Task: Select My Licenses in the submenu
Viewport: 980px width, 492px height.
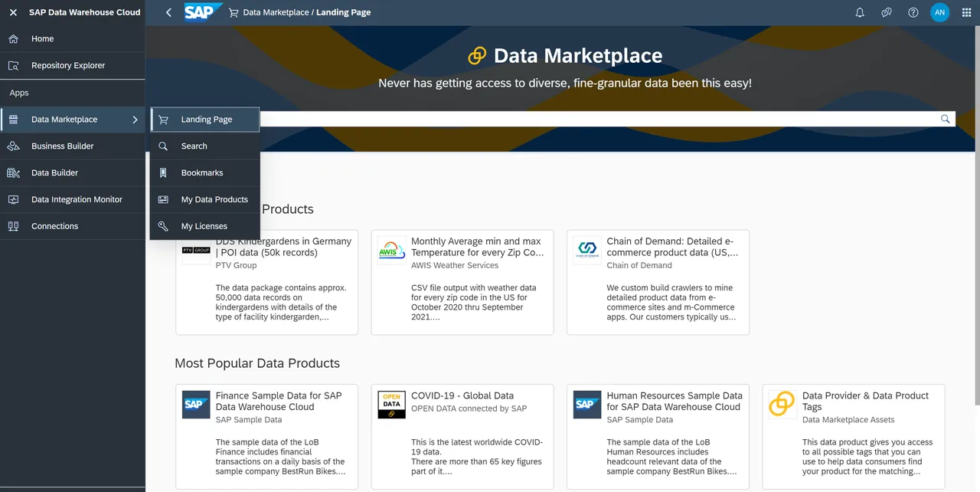Action: click(x=205, y=227)
